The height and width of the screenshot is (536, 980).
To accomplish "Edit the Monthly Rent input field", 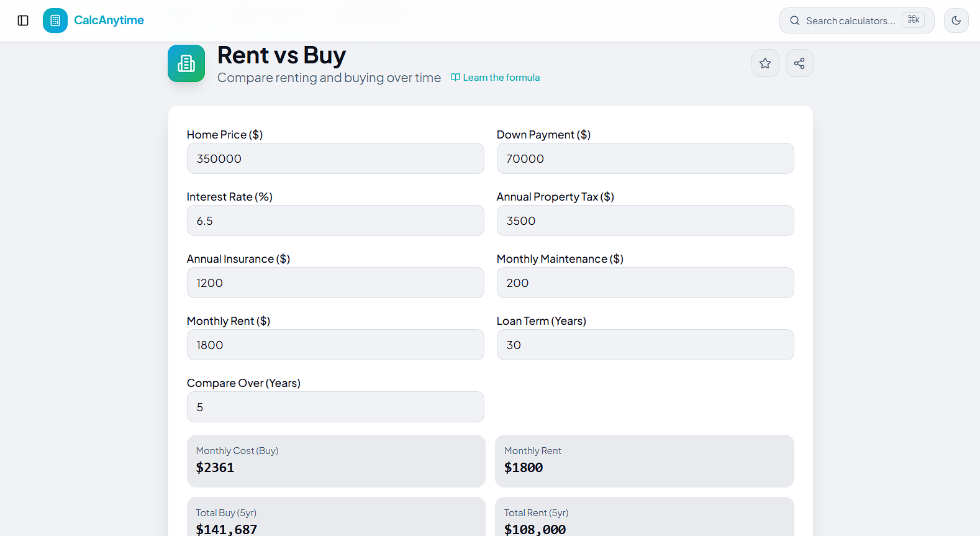I will point(335,345).
